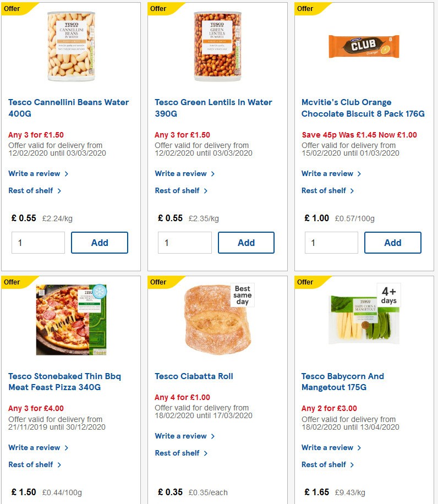Write a review for the Cannellini Beans
This screenshot has height=504, width=438.
(34, 173)
